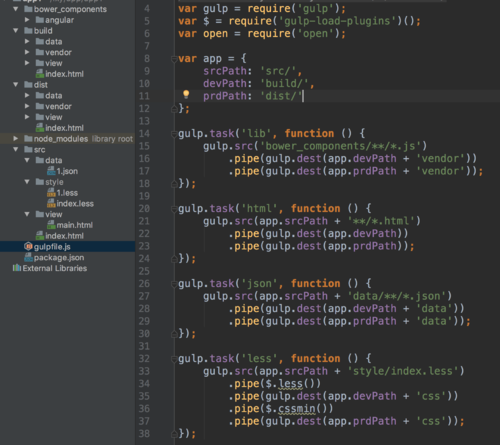The width and height of the screenshot is (500, 445).
Task: Click the $.cssmin() call on line 36
Action: tap(299, 409)
